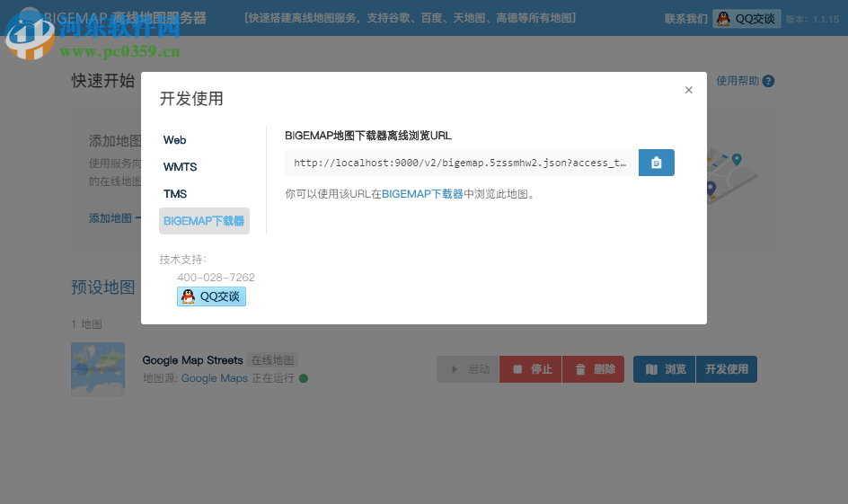
Task: Select the BIGEMAP下载器 tab
Action: coord(204,221)
